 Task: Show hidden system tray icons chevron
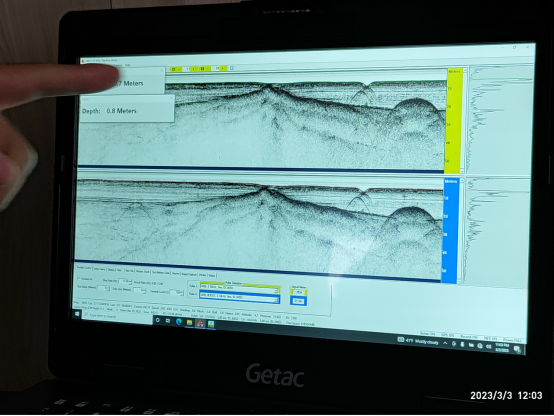pos(445,343)
